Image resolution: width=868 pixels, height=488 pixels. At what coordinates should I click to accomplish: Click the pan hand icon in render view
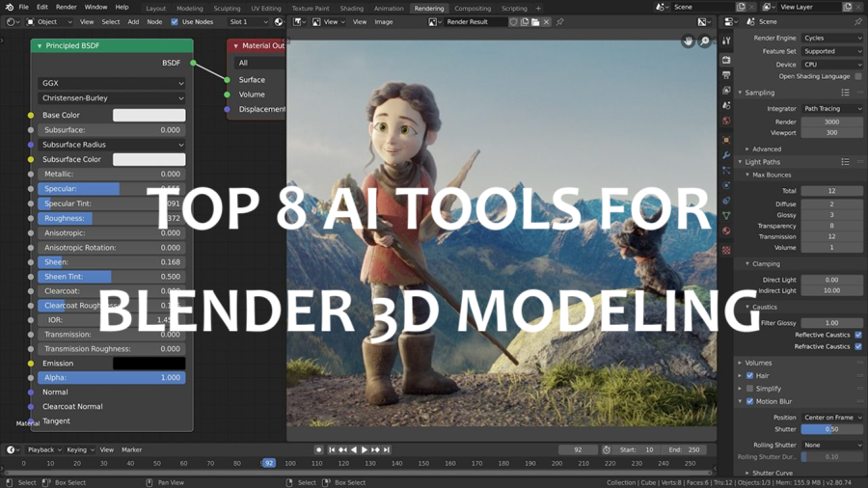coord(688,41)
